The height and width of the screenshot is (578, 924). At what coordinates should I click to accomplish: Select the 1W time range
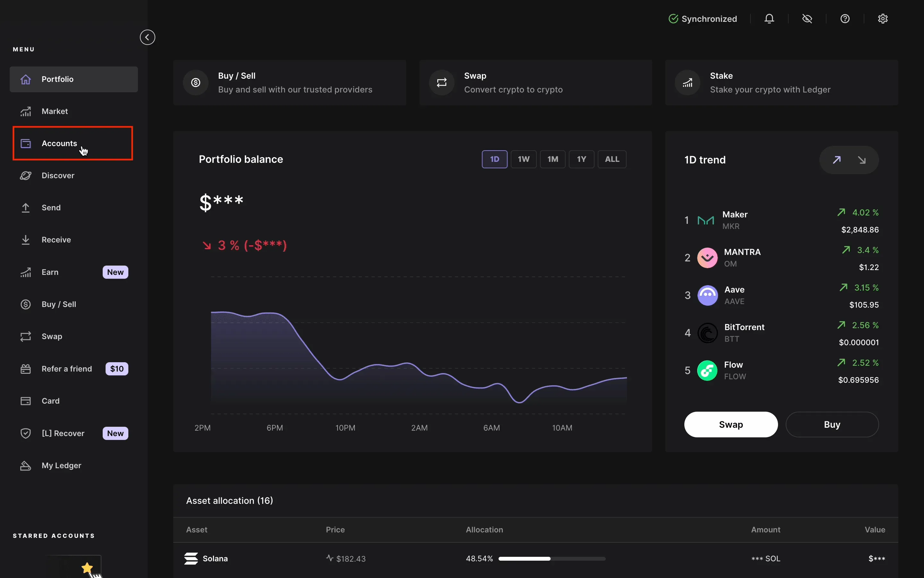point(524,159)
